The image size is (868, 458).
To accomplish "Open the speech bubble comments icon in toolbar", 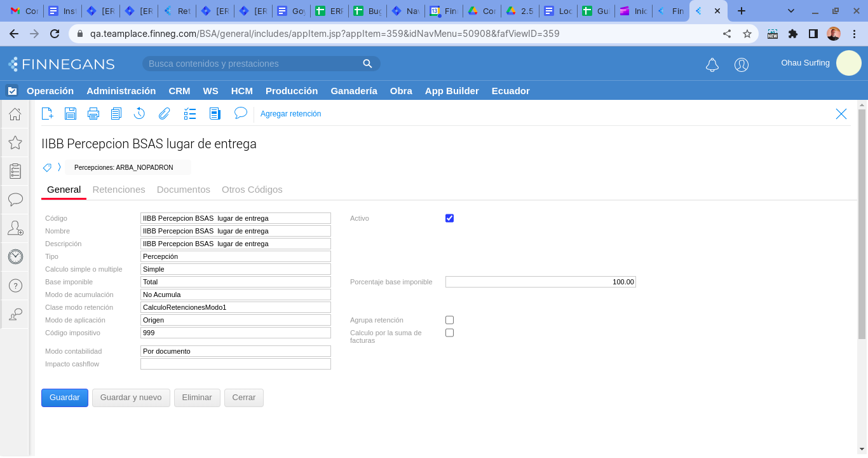I will (x=240, y=113).
